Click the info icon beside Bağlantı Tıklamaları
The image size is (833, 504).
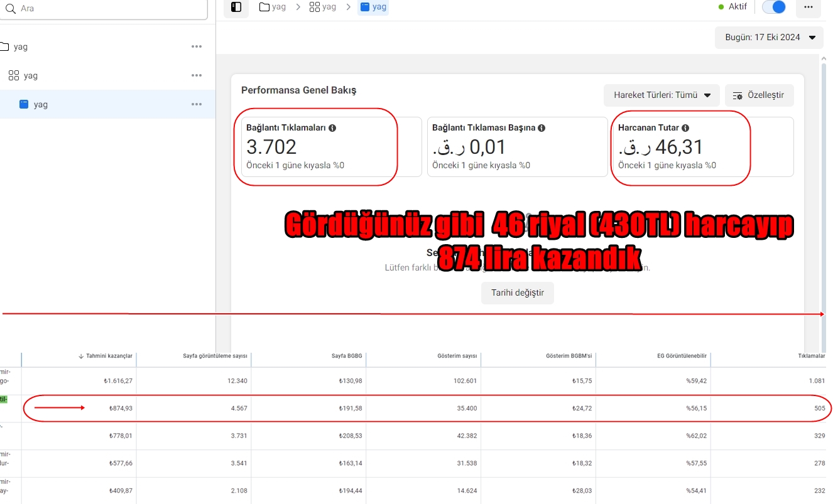pyautogui.click(x=332, y=128)
